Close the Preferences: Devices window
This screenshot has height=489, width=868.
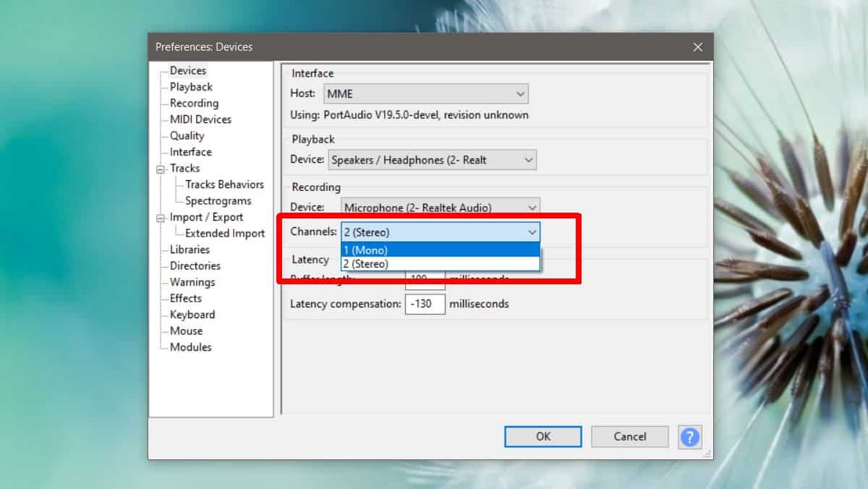(697, 47)
